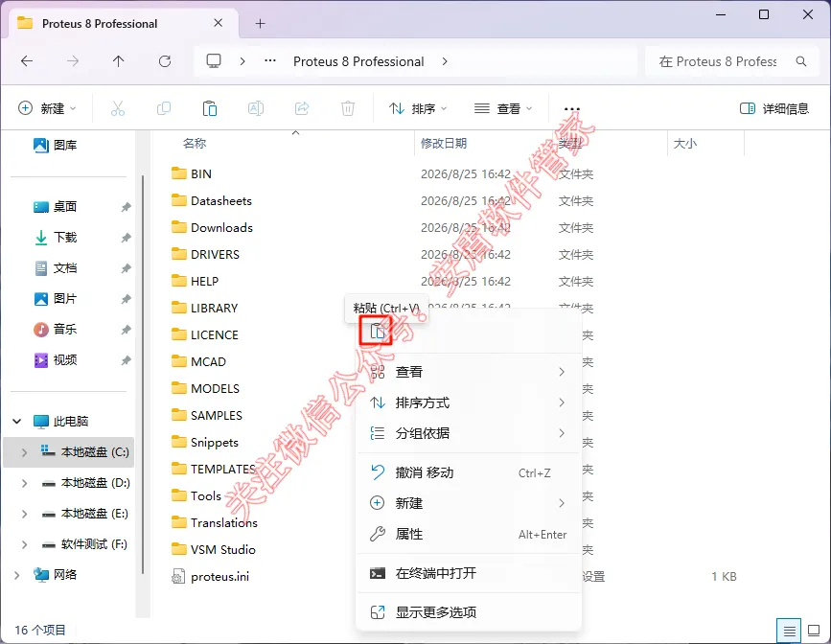Select the MODELS folder
The image size is (831, 644).
206,388
